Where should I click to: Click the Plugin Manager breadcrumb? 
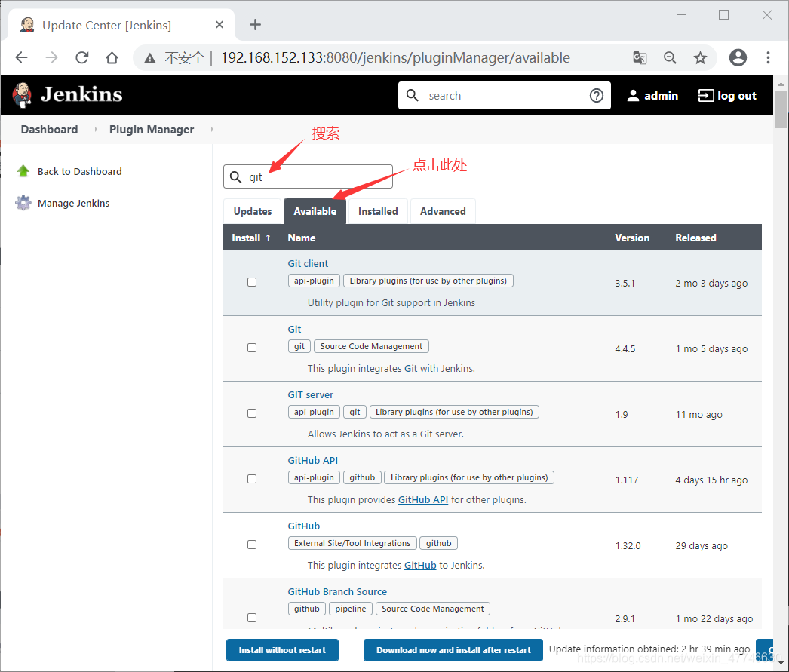pyautogui.click(x=152, y=130)
